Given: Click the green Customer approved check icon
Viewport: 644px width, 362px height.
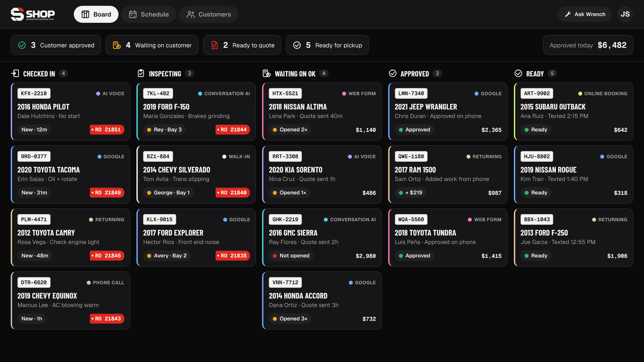Looking at the screenshot, I should pyautogui.click(x=22, y=45).
